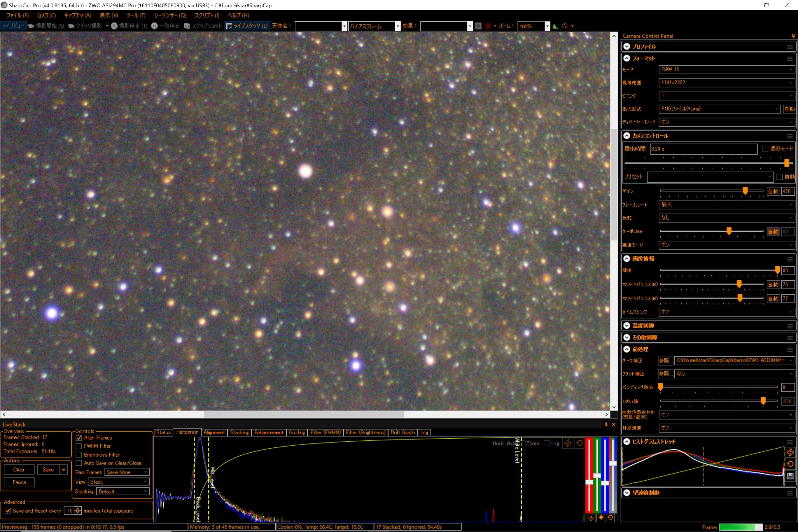Open the ツール (T) menu

tap(136, 15)
